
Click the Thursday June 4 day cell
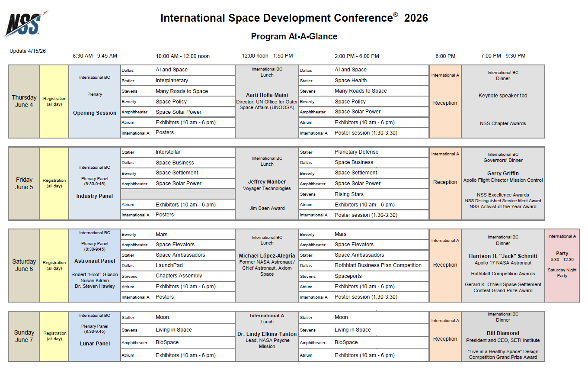[24, 101]
